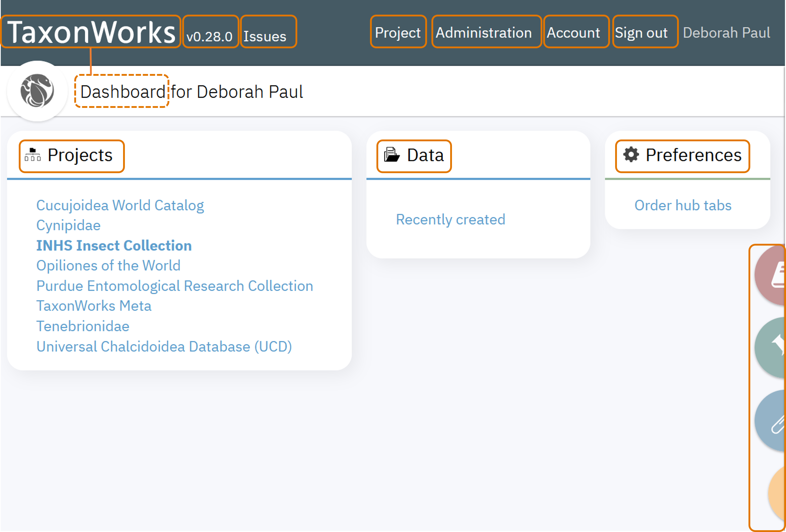Click the Data folder icon
Screen dimensions: 786x532
(392, 155)
